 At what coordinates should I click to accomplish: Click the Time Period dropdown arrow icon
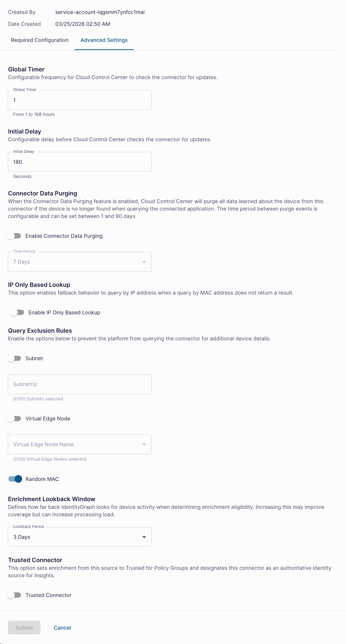(x=144, y=262)
